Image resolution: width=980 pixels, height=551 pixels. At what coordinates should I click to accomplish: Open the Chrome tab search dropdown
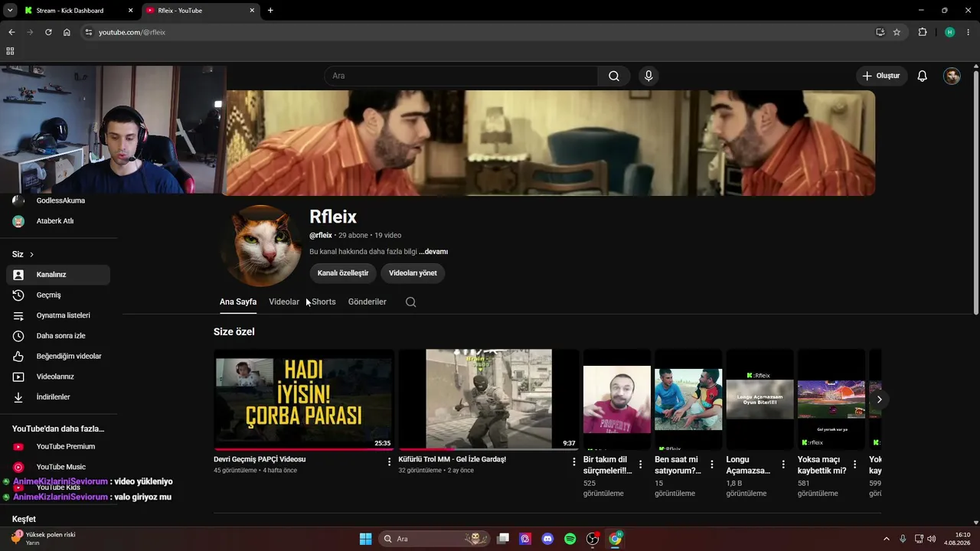10,10
